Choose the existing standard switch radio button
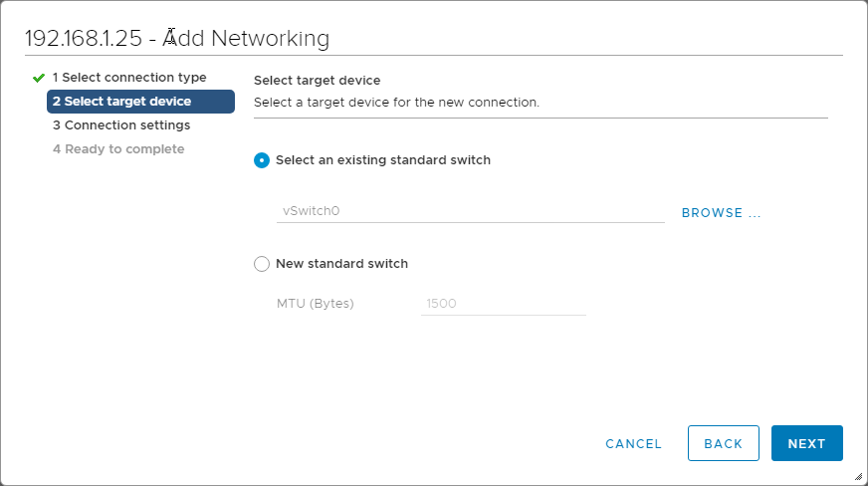Viewport: 868px width, 486px height. tap(262, 160)
